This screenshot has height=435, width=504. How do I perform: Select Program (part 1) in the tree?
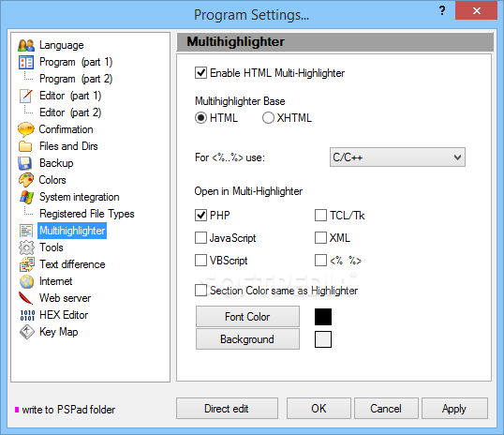click(76, 62)
